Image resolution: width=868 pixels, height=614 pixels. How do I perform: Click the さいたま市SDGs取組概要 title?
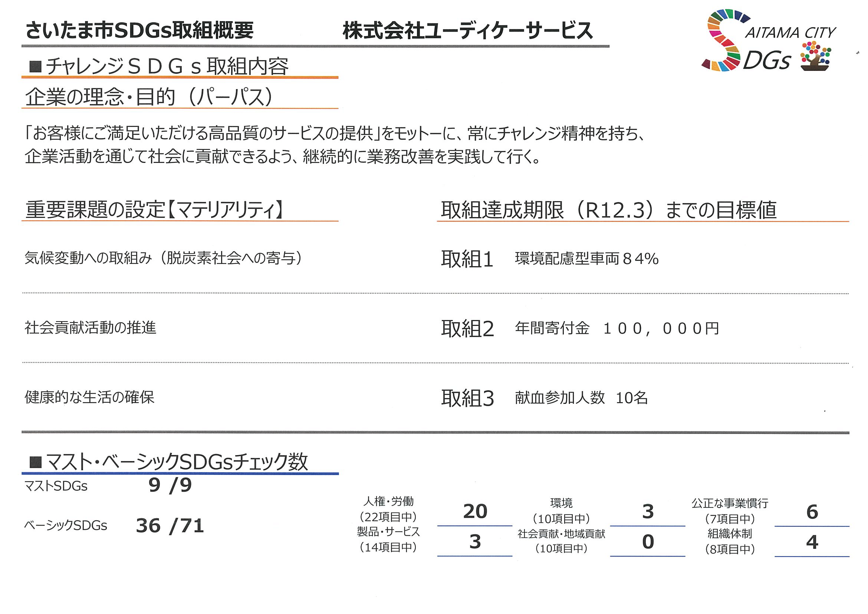pyautogui.click(x=139, y=30)
